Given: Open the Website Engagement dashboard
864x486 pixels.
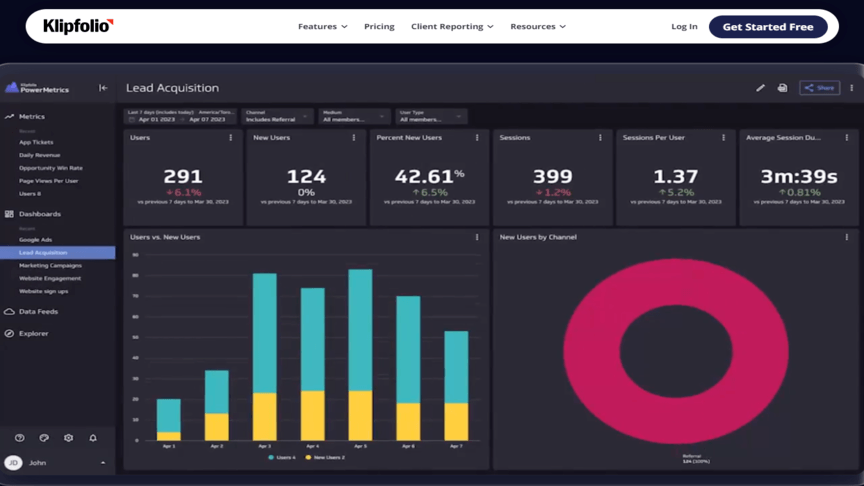Looking at the screenshot, I should coord(50,278).
